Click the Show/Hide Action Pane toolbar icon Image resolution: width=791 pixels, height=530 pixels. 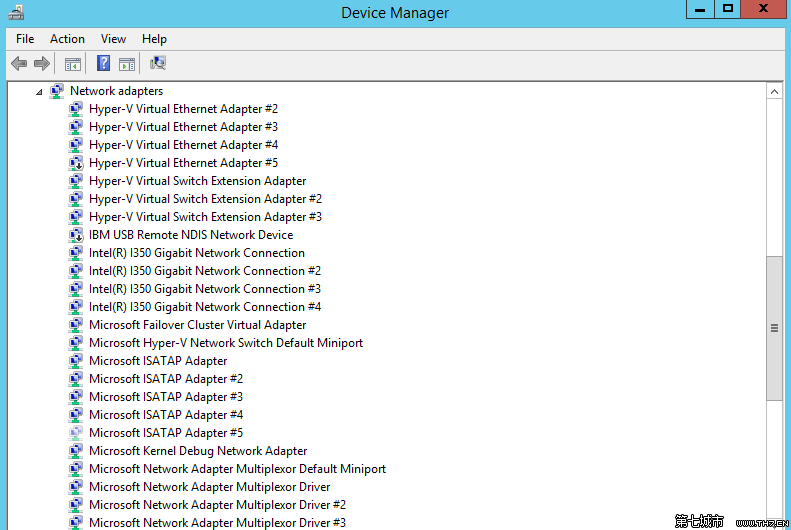tap(127, 64)
